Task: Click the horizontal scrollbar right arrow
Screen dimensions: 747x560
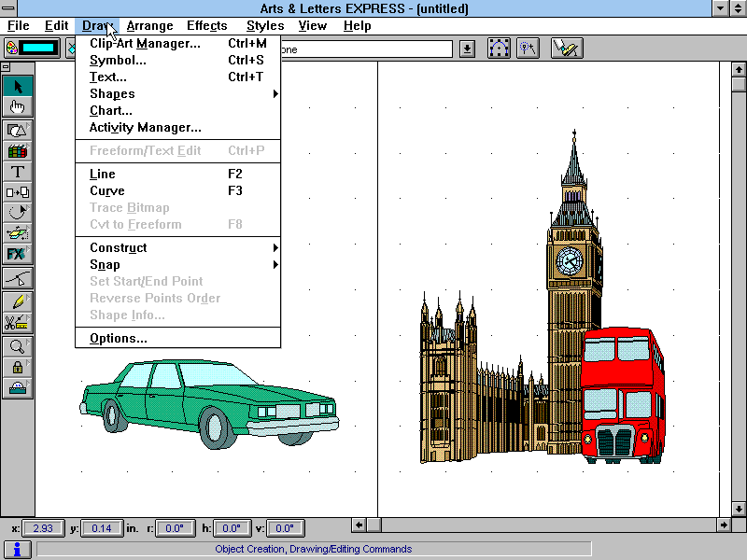Action: [723, 525]
